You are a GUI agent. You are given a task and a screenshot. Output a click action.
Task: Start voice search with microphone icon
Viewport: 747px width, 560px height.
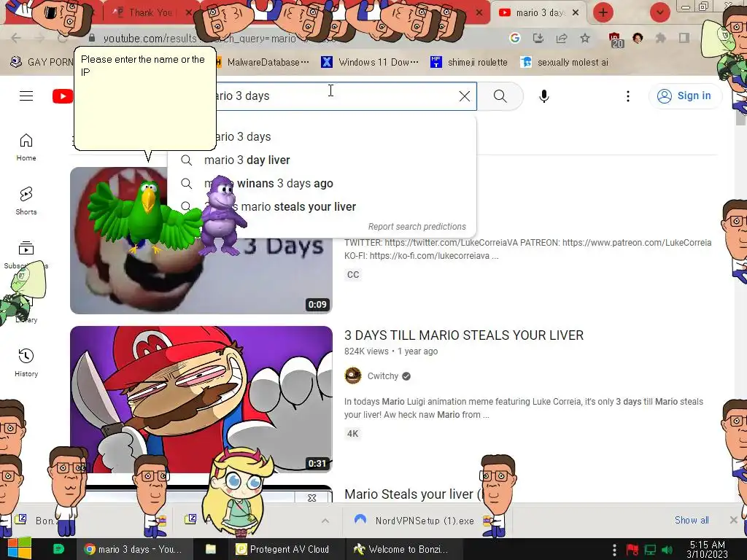543,96
